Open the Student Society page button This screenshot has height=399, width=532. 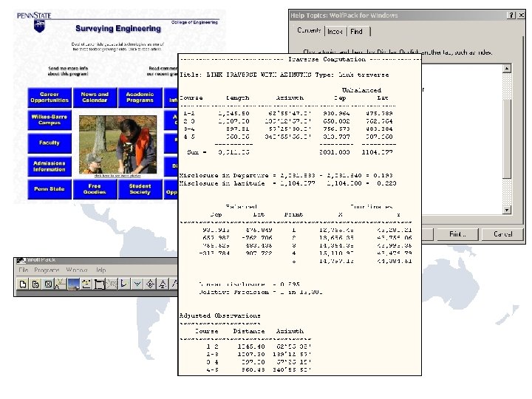tap(140, 189)
